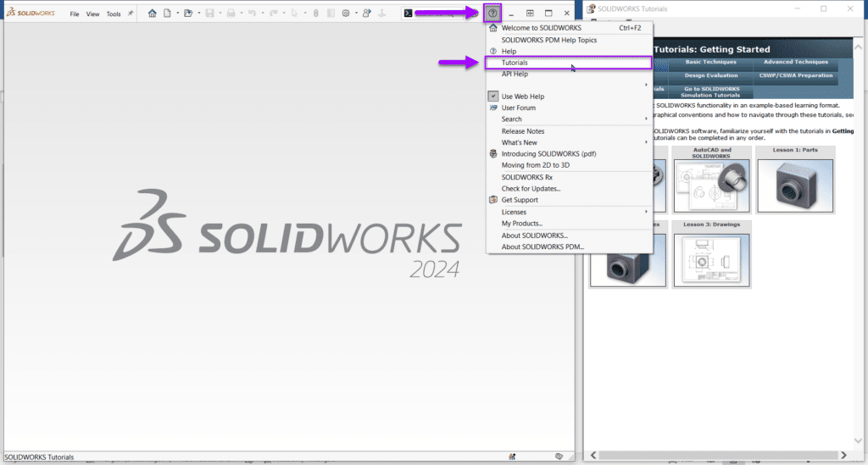Expand the Open document dropdown arrow

pos(198,14)
